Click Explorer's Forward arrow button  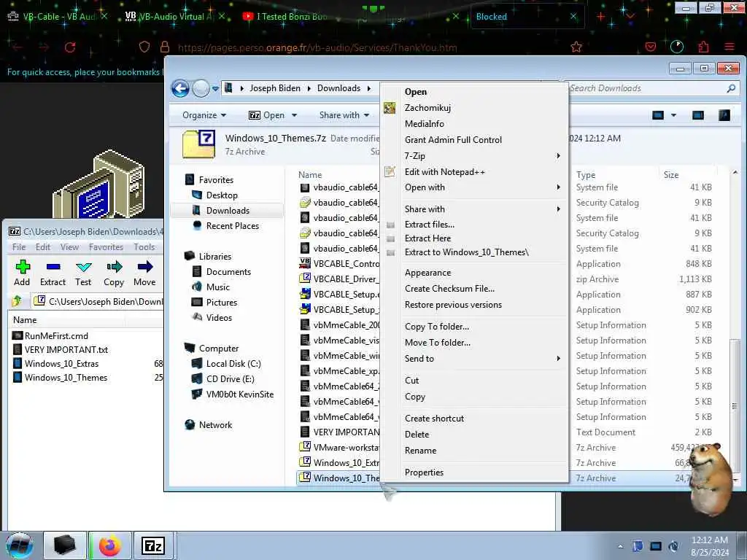pos(201,88)
